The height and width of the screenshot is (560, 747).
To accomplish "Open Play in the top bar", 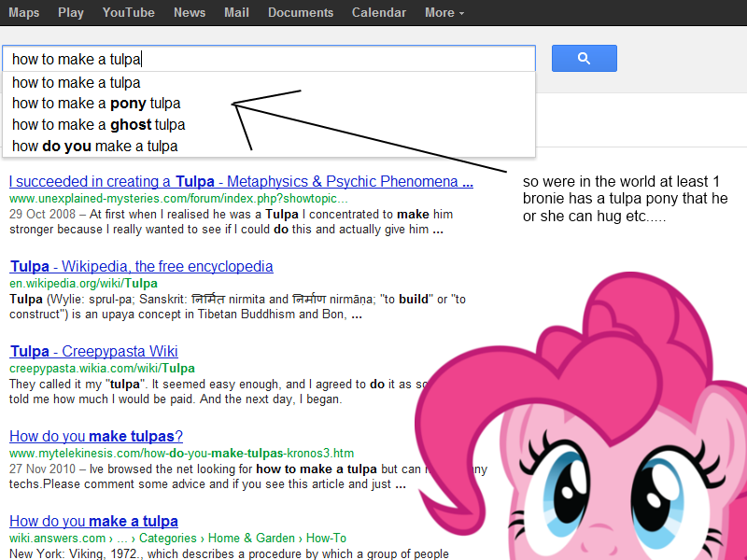I will (71, 12).
